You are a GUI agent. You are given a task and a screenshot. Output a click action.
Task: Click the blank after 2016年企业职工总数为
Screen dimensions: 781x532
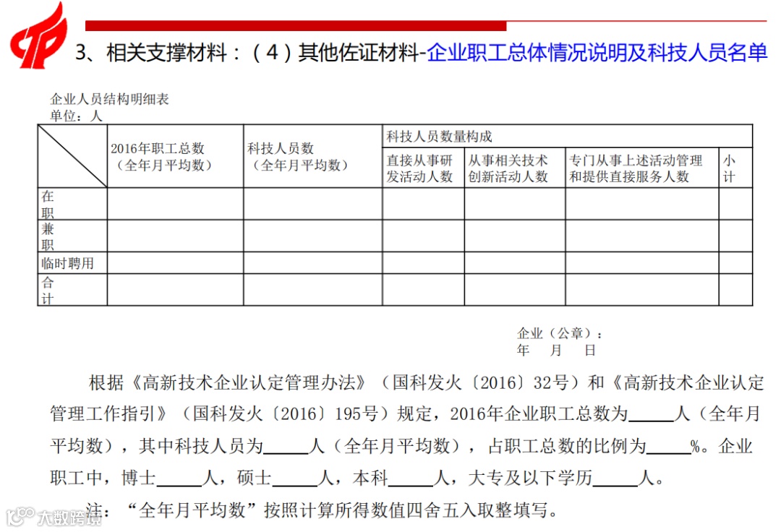652,416
